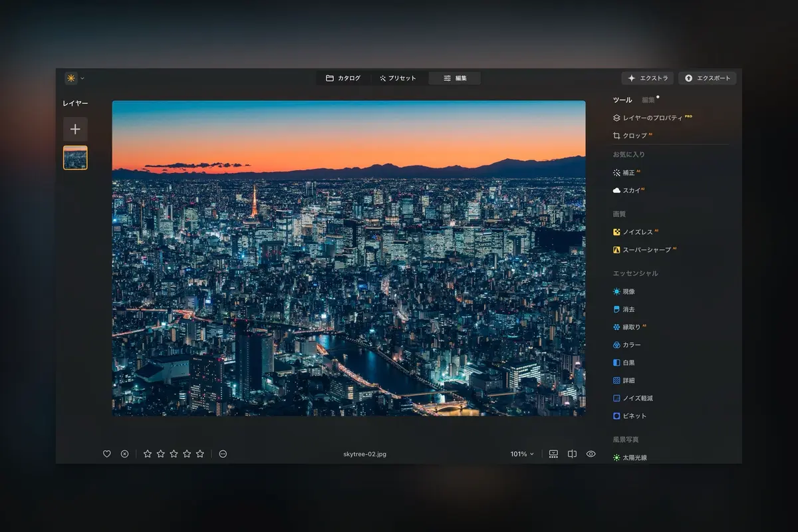Click the 画質 section heading
The image size is (798, 532).
pos(619,214)
